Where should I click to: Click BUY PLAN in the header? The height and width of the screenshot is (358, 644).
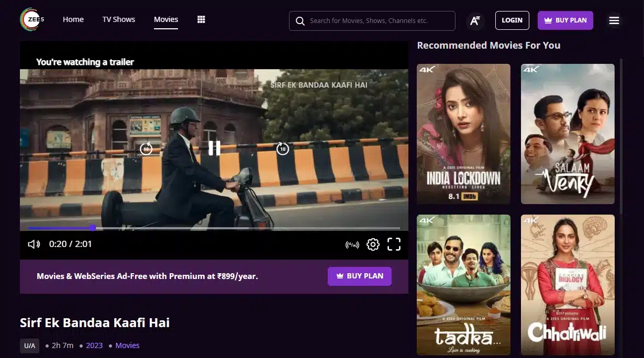tap(565, 20)
